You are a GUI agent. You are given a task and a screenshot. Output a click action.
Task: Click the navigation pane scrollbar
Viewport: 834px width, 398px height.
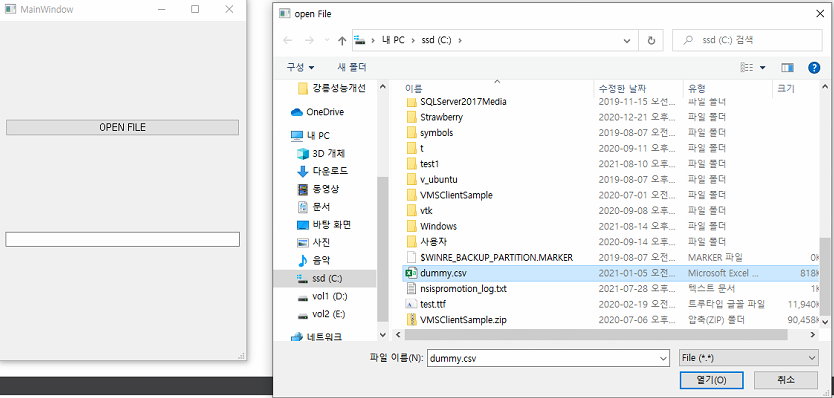point(382,249)
